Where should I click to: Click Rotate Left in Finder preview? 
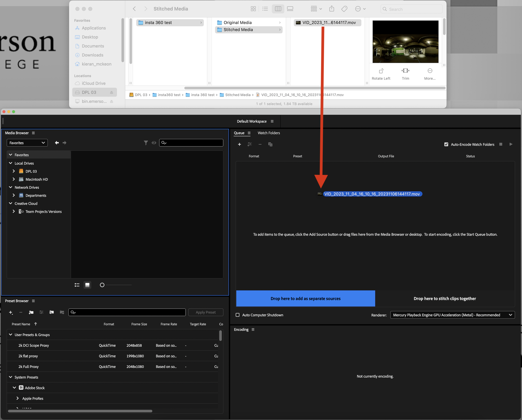[x=381, y=74]
